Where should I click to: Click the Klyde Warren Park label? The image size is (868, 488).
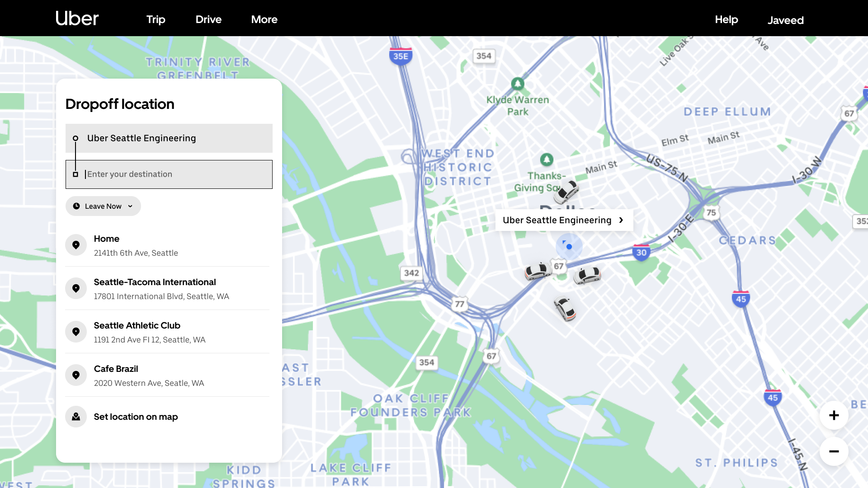[x=518, y=106]
